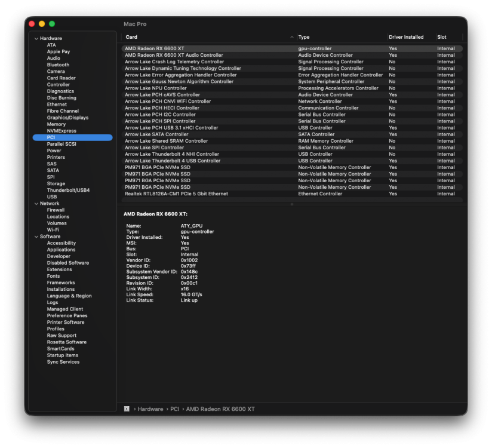The width and height of the screenshot is (492, 448).
Task: Click AMD Radeon RX 6600 XT in path bar
Action: pos(220,409)
